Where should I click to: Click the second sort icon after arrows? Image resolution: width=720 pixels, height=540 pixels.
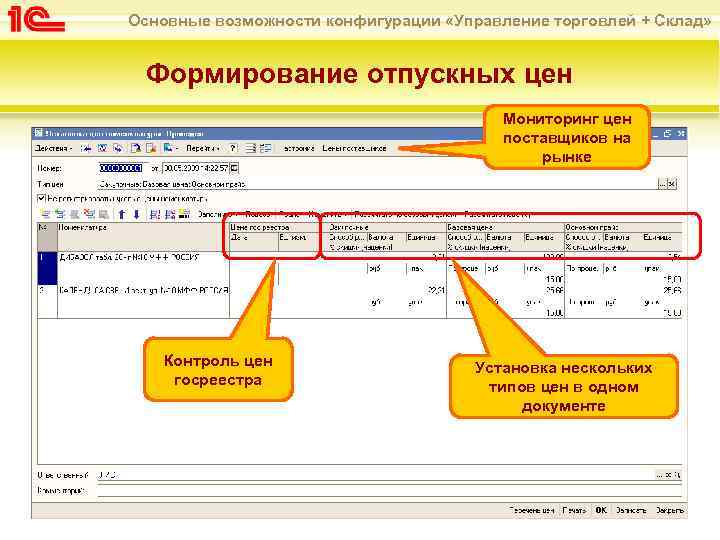point(170,214)
